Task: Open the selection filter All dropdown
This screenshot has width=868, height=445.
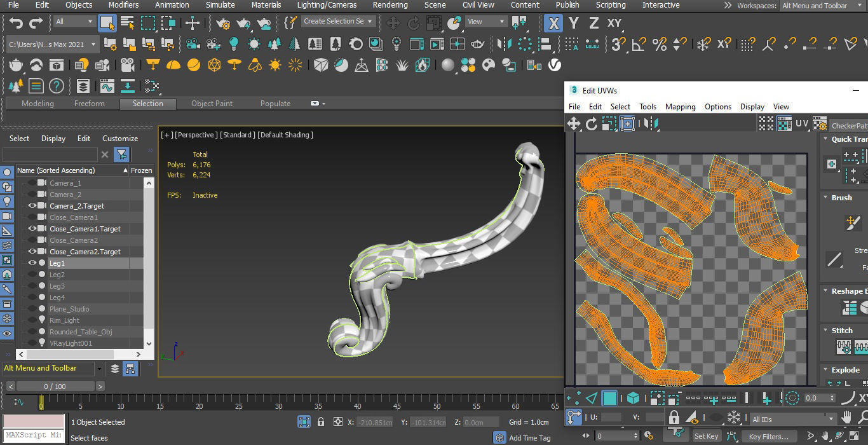Action: pos(74,22)
